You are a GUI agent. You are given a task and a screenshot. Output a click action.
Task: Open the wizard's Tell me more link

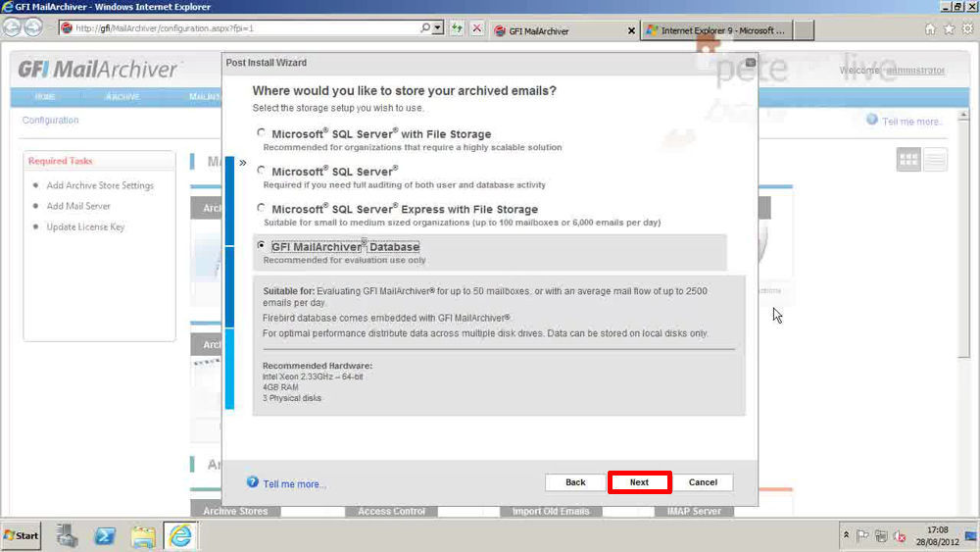(x=294, y=484)
